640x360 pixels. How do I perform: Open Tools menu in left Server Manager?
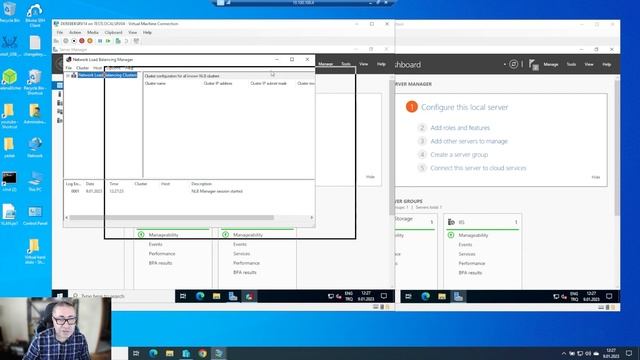pyautogui.click(x=346, y=64)
